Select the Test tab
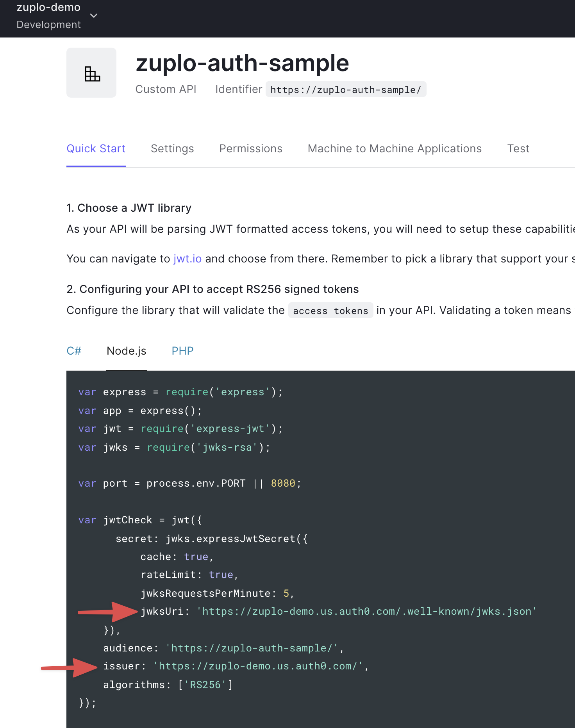This screenshot has width=575, height=728. tap(518, 149)
